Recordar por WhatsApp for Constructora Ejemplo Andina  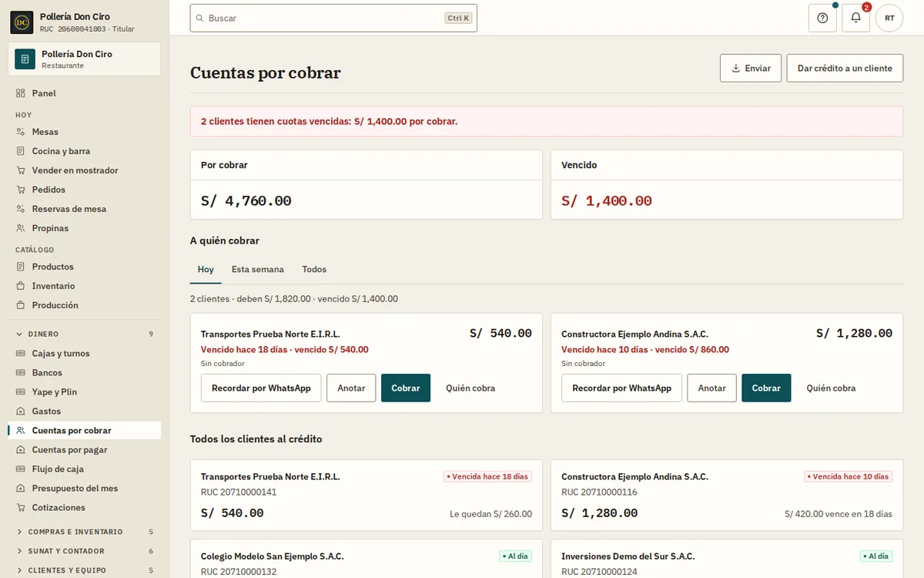pos(621,388)
